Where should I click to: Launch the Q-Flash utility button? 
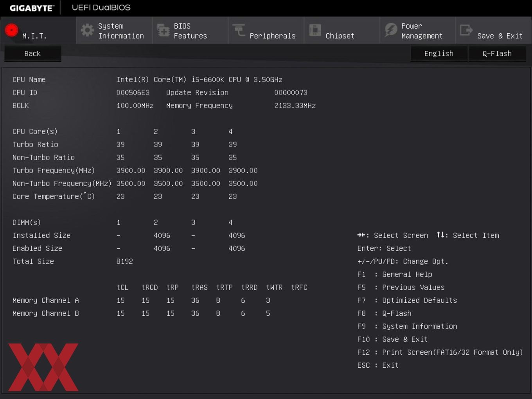[x=497, y=54]
